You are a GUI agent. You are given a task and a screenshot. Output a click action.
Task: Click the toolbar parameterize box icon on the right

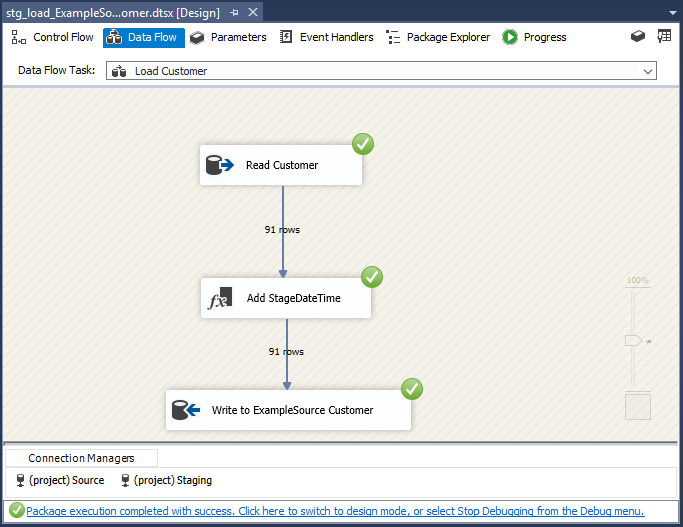tap(638, 36)
